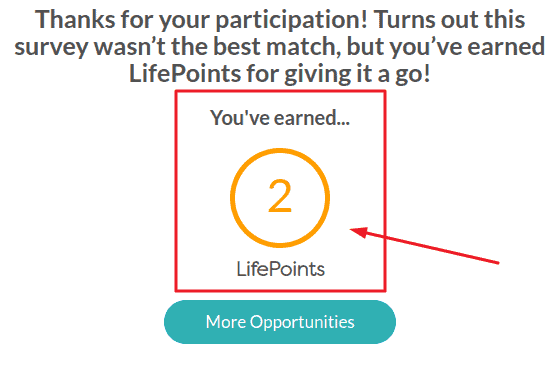Click the left border of the red box
556x369 pixels.
pos(176,191)
